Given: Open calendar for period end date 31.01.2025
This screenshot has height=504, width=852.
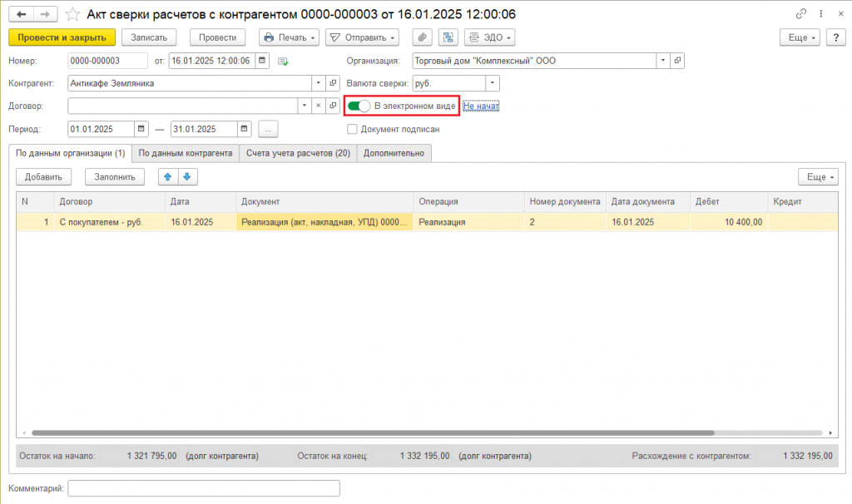Looking at the screenshot, I should tap(244, 129).
